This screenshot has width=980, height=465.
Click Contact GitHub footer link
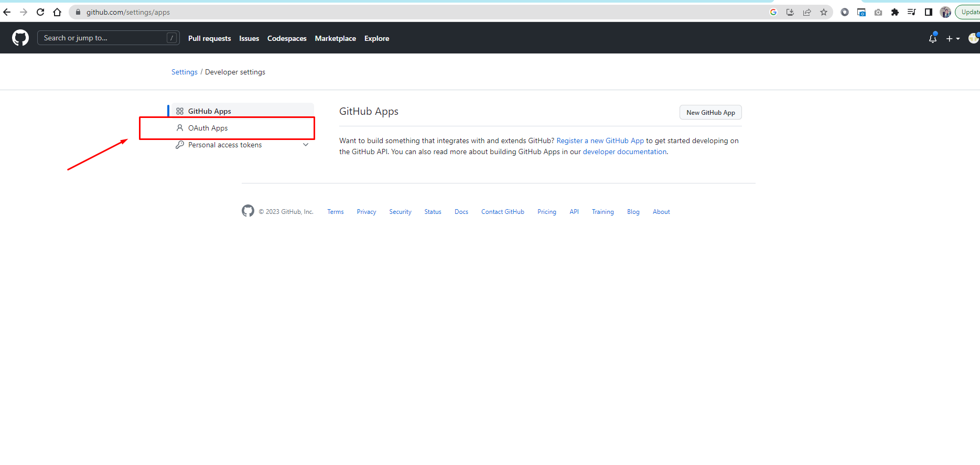click(503, 212)
